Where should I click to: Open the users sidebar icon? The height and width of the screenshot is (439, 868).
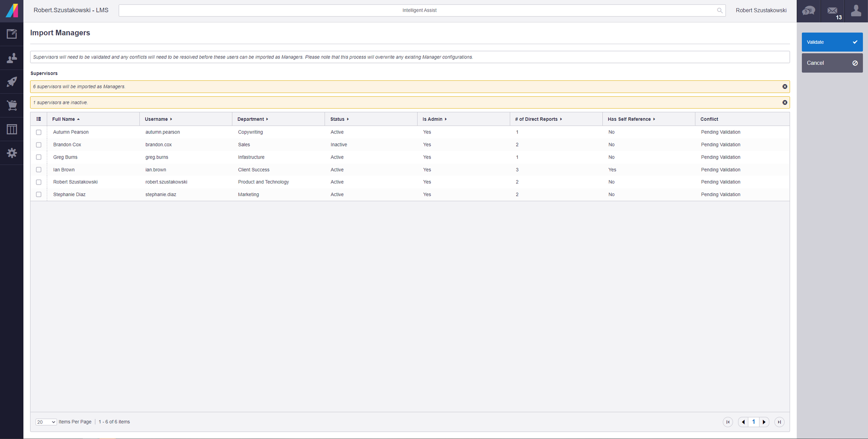coord(12,58)
